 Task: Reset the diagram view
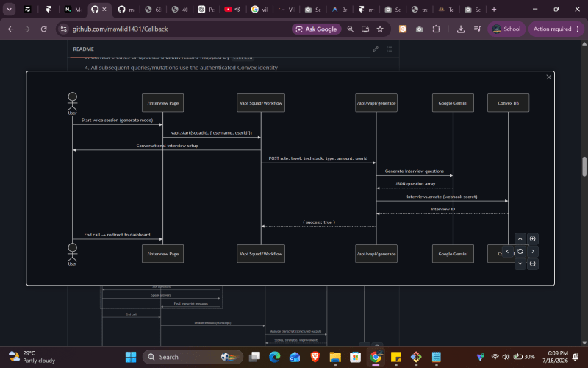point(520,251)
